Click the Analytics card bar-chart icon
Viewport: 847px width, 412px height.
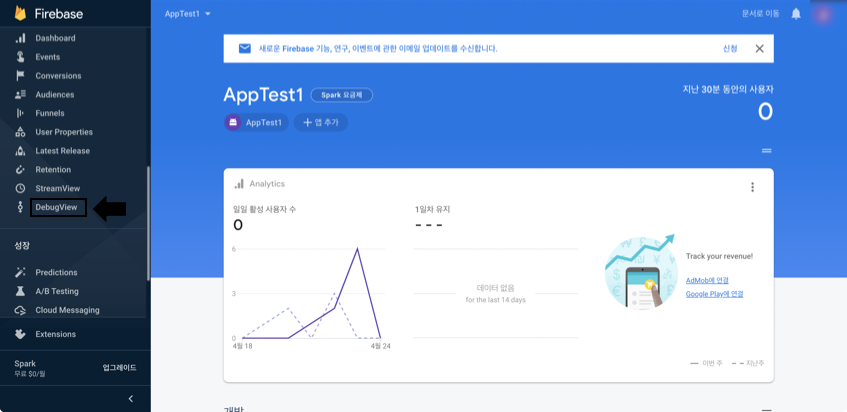pos(239,184)
